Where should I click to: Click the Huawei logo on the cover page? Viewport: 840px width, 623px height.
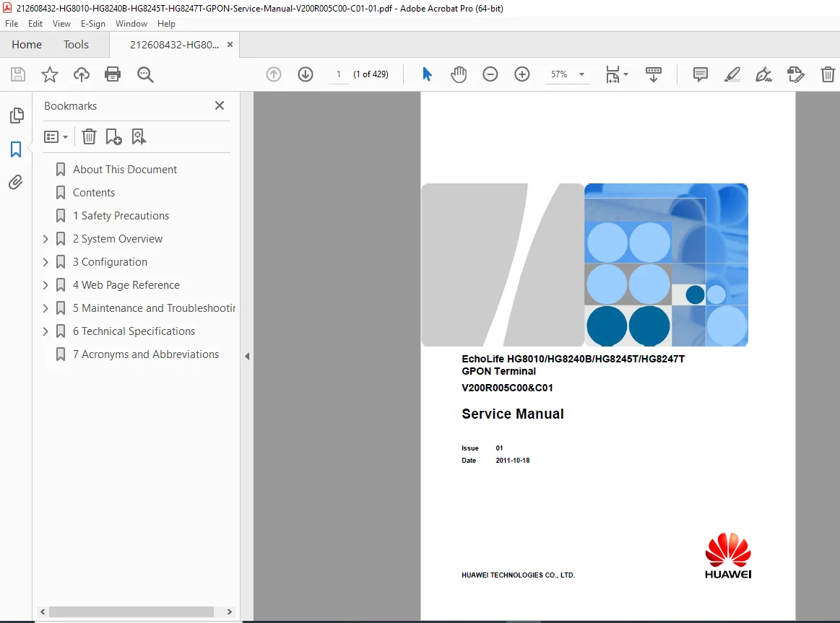coord(728,556)
